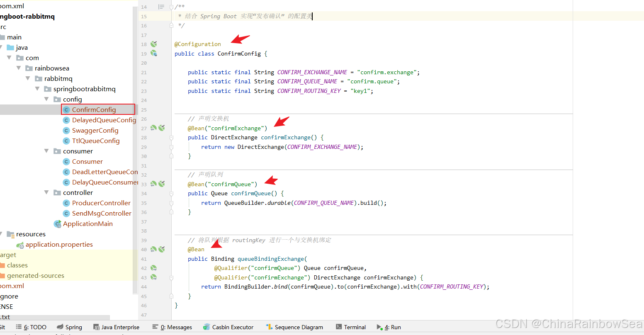This screenshot has height=335, width=644.
Task: Open SwaggerConfig class file
Action: (95, 130)
